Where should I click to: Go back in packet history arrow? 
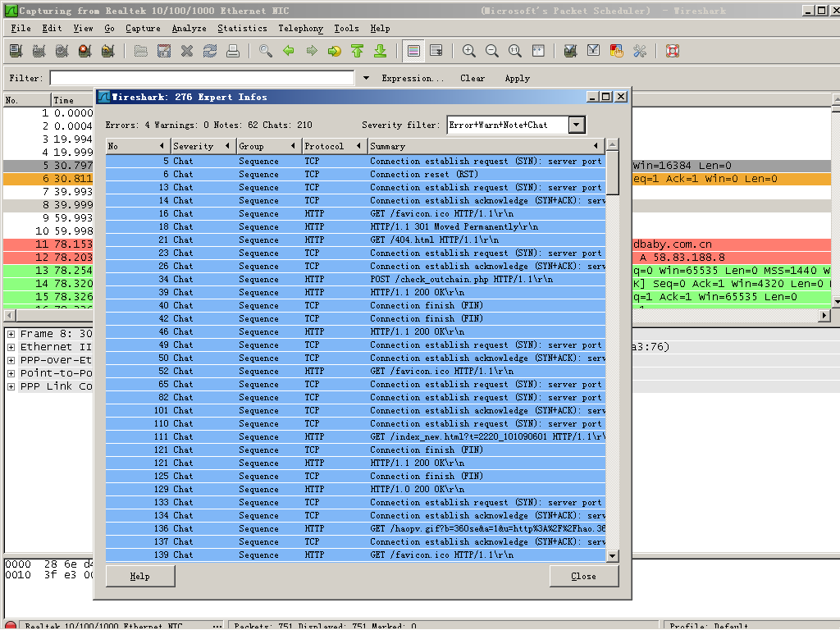(289, 51)
